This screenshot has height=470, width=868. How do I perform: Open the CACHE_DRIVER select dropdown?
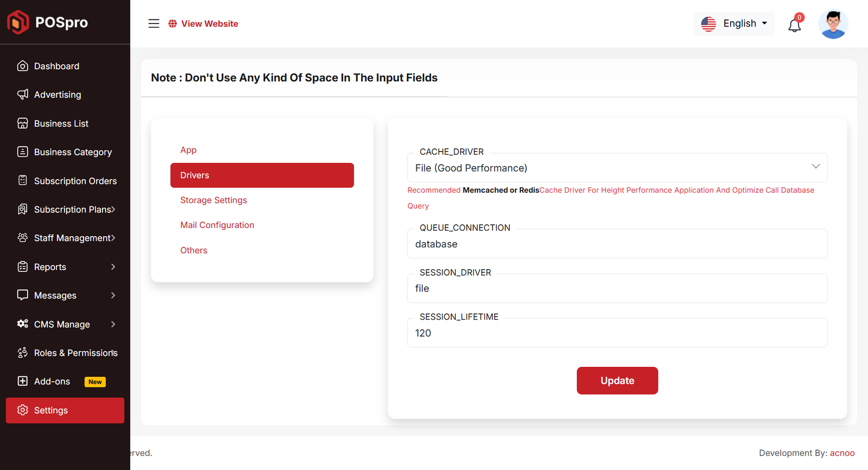617,168
